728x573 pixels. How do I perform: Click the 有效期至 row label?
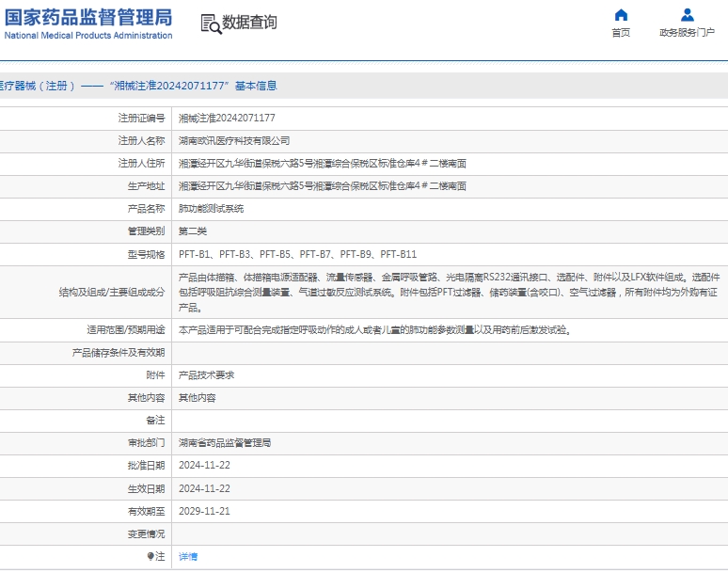146,511
